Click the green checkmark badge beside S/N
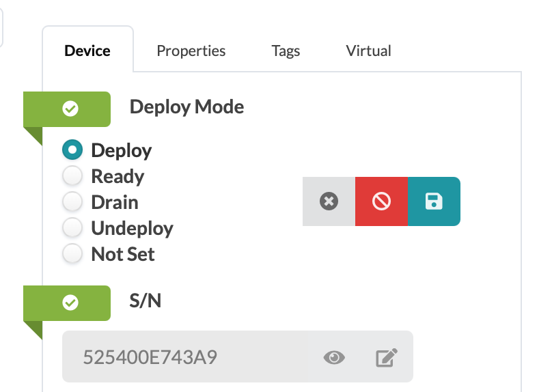Image resolution: width=552 pixels, height=392 pixels. [x=67, y=303]
